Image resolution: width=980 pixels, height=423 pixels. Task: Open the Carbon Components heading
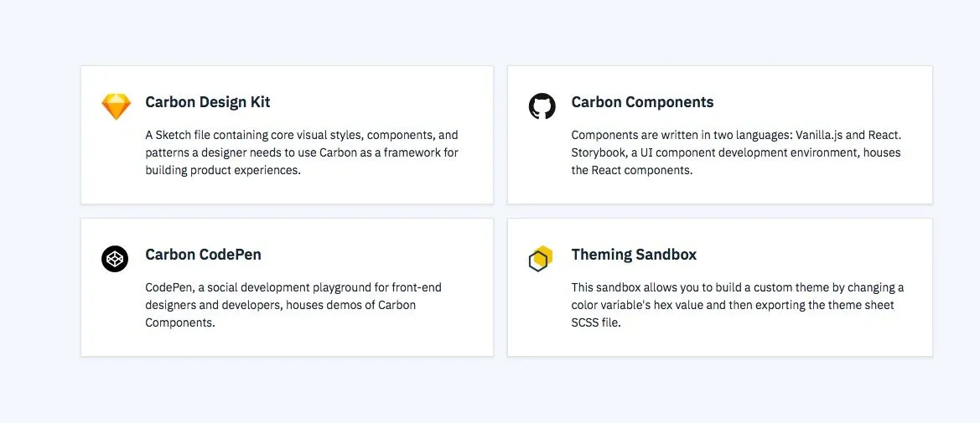pos(642,102)
